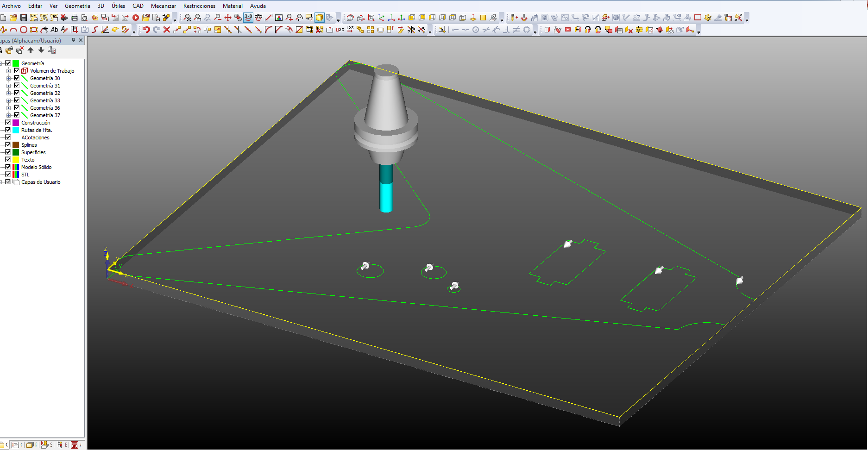Open the machining toolbar overflow dropdown at right end
This screenshot has height=450, width=868.
pyautogui.click(x=747, y=19)
